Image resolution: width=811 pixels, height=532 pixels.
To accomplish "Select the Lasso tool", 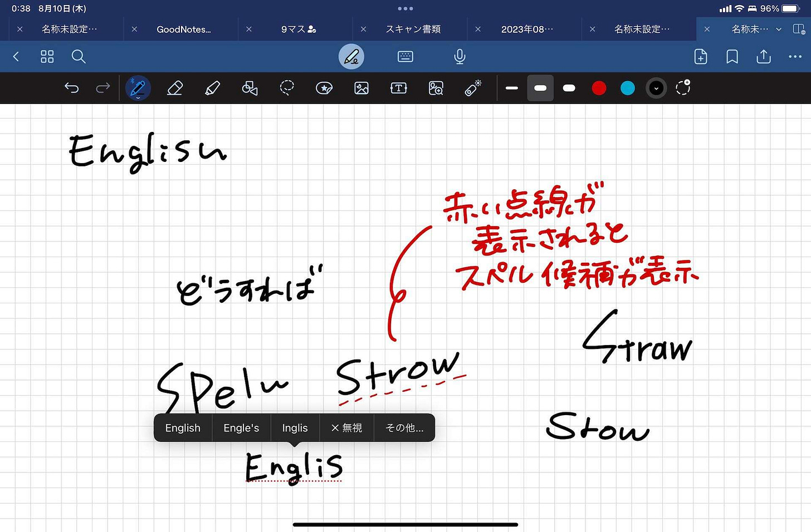I will (x=287, y=87).
